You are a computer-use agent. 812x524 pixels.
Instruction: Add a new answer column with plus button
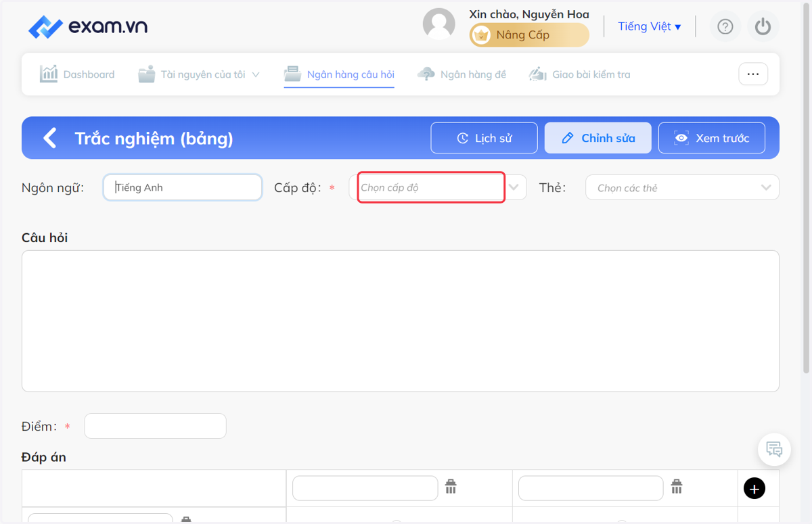[x=754, y=488]
